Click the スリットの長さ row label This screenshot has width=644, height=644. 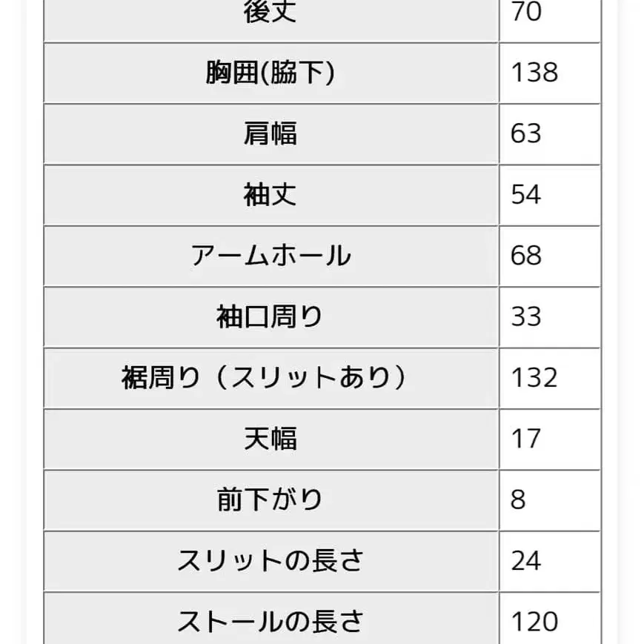click(x=270, y=561)
